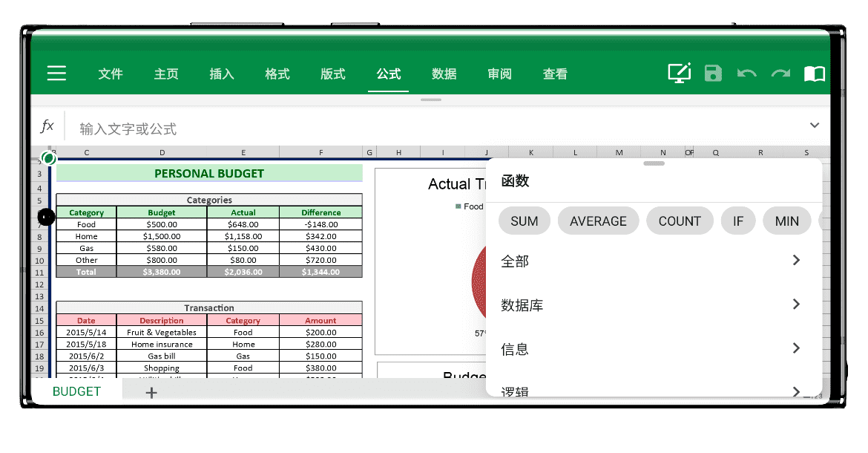Image resolution: width=868 pixels, height=453 pixels.
Task: Add a new sheet with plus icon
Action: point(151,393)
